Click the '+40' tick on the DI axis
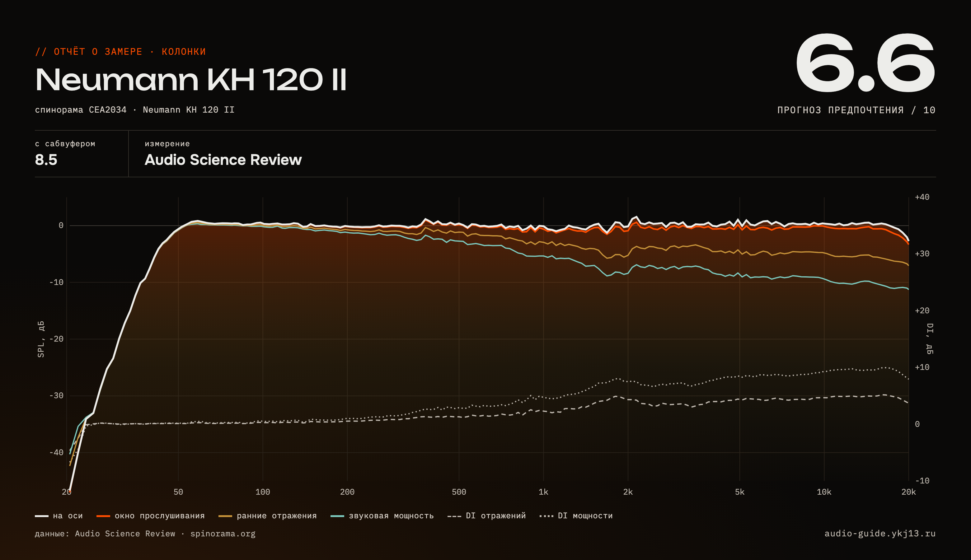The image size is (971, 560). [922, 197]
